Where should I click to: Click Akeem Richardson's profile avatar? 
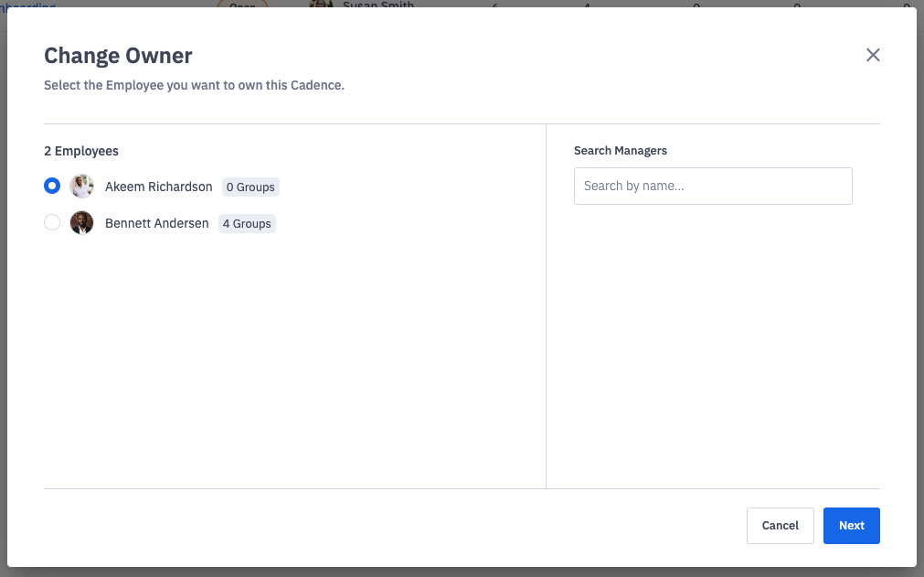tap(81, 186)
